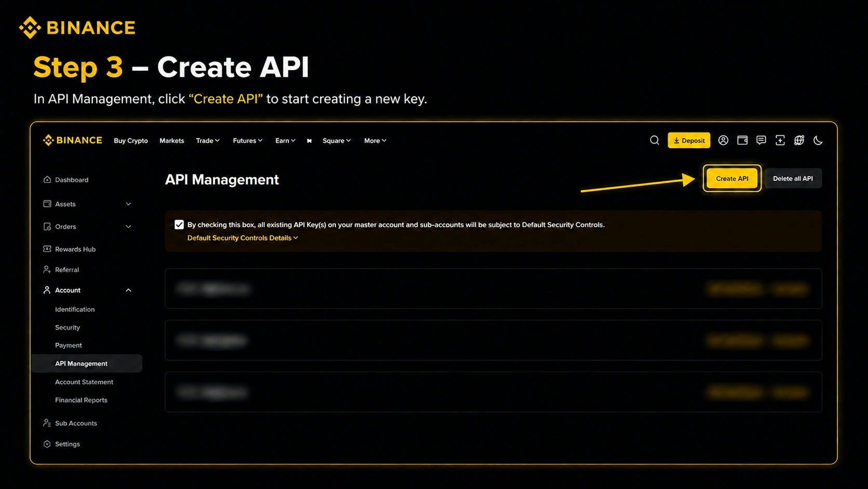The image size is (868, 489).
Task: Open the More dropdown menu
Action: coord(375,141)
